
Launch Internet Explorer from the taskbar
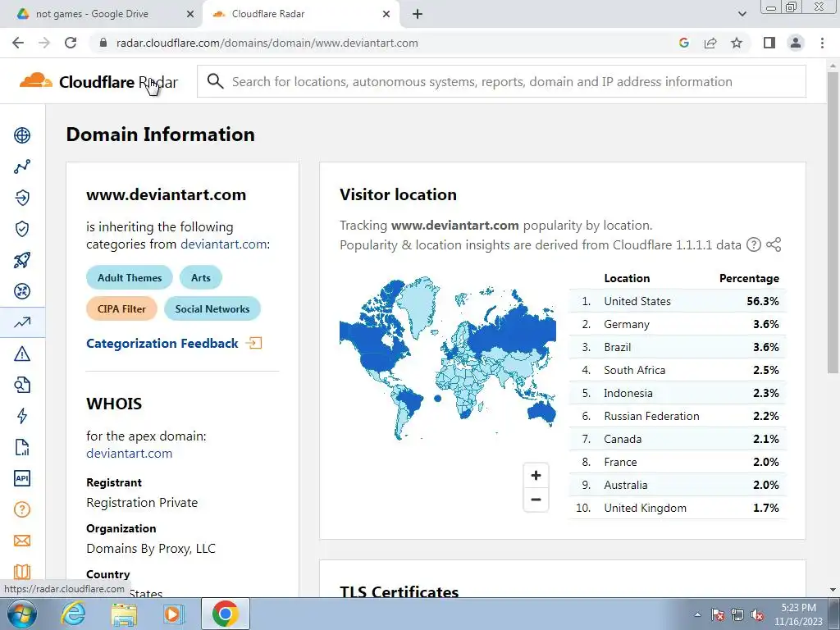coord(73,614)
